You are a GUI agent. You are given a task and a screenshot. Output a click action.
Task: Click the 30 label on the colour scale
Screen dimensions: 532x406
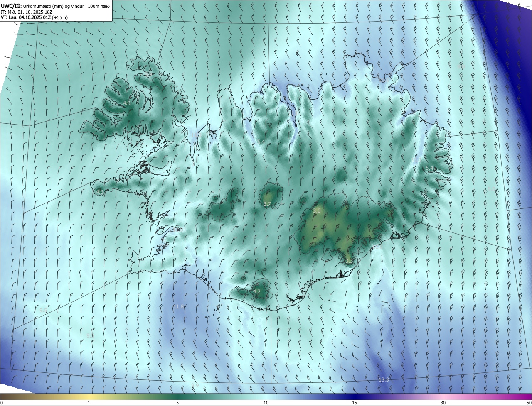tap(443, 403)
